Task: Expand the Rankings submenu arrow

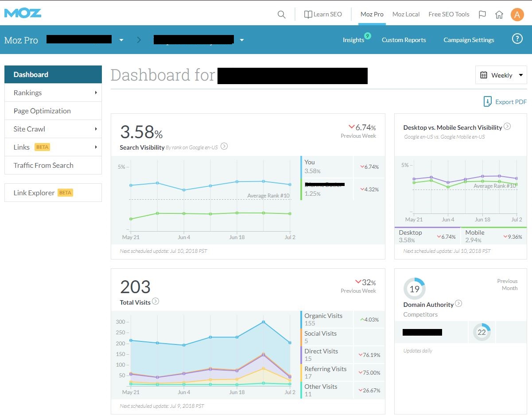Action: [96, 93]
